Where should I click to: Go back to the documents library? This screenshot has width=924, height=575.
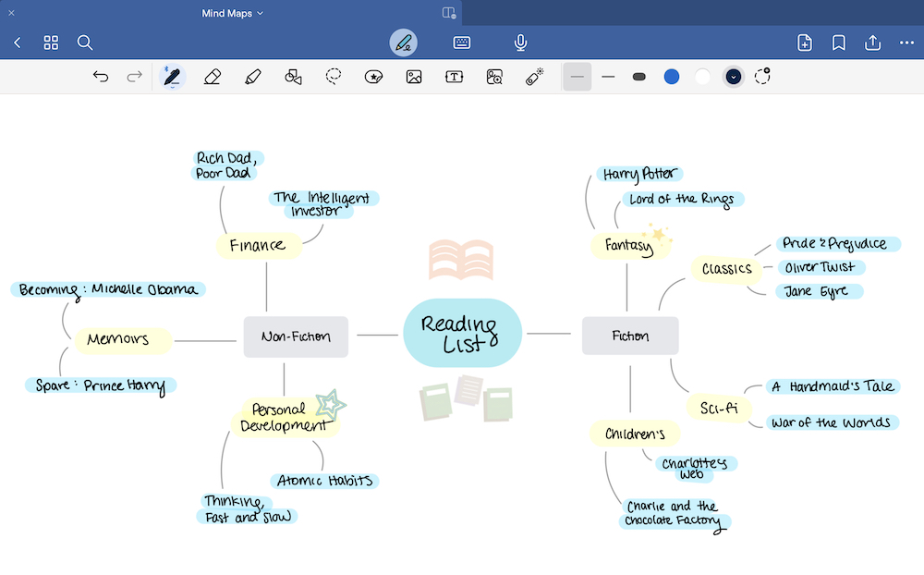[x=18, y=43]
